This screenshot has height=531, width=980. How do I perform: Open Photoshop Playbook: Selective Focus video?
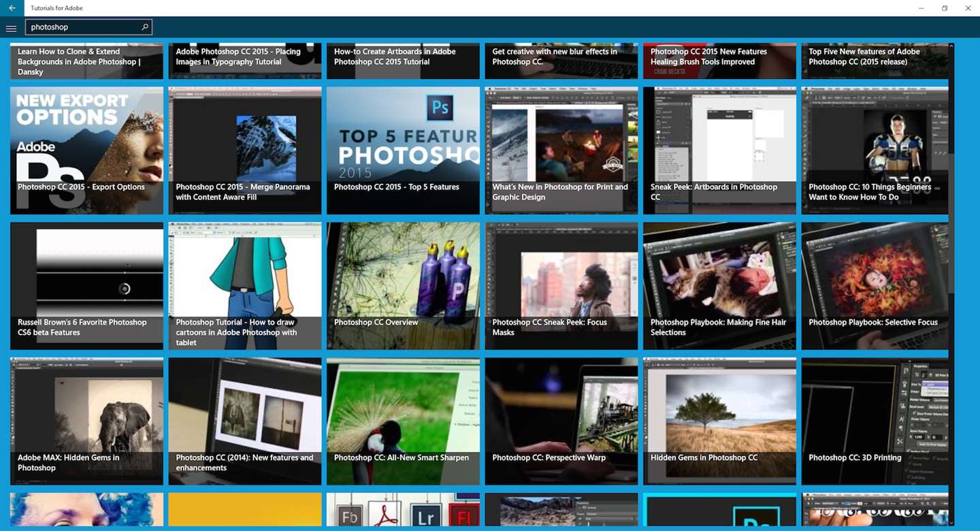click(x=875, y=286)
